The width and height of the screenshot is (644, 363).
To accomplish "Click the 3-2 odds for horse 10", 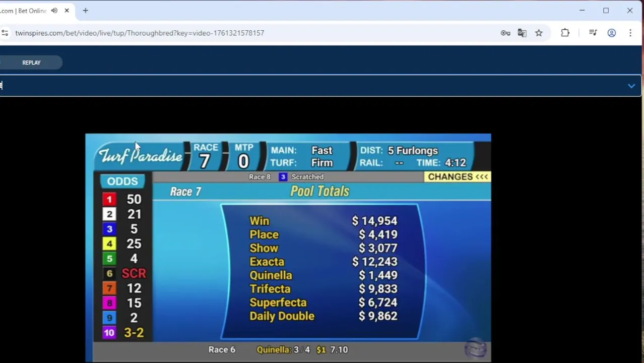I will 134,333.
